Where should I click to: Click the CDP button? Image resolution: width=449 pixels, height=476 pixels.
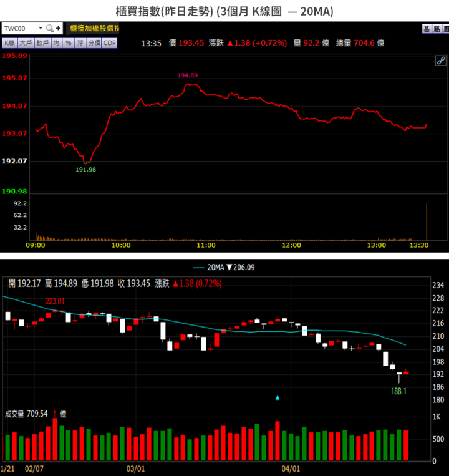click(x=109, y=43)
